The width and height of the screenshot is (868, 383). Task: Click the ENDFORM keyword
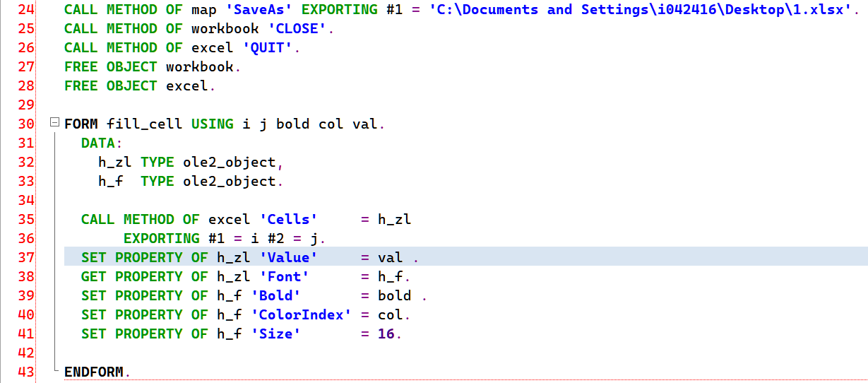point(94,372)
